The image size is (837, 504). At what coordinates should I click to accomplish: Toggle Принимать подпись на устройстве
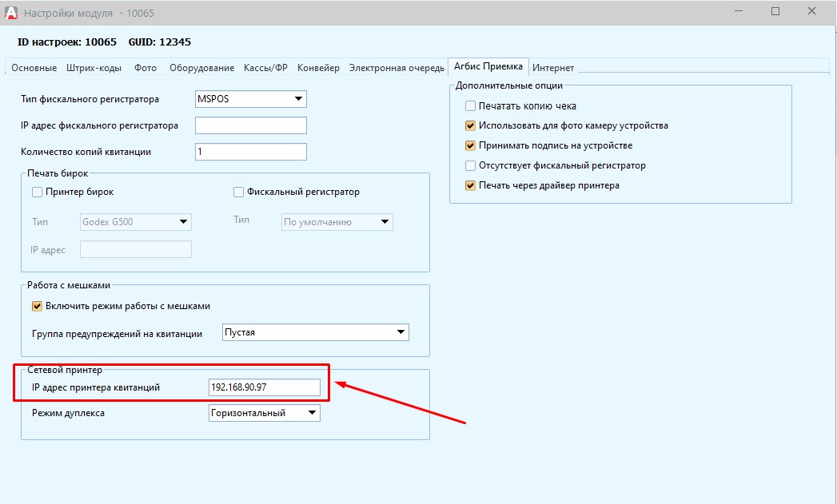[x=470, y=145]
